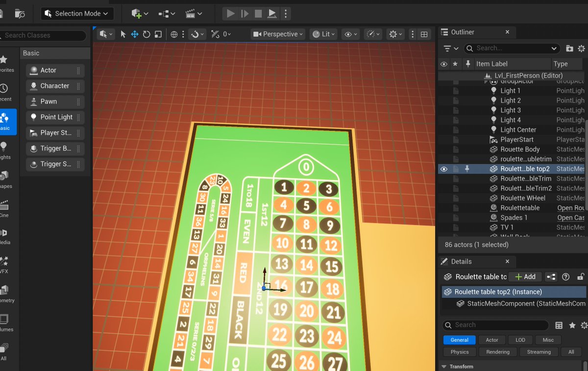The image size is (588, 371).
Task: Click the Trigger Box class item
Action: pyautogui.click(x=55, y=149)
